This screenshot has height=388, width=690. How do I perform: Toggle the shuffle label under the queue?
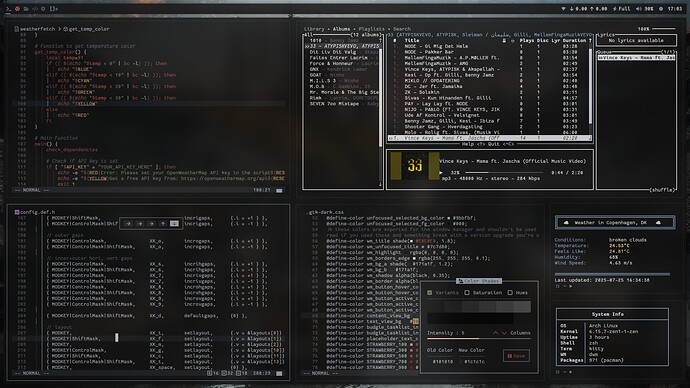pyautogui.click(x=663, y=190)
